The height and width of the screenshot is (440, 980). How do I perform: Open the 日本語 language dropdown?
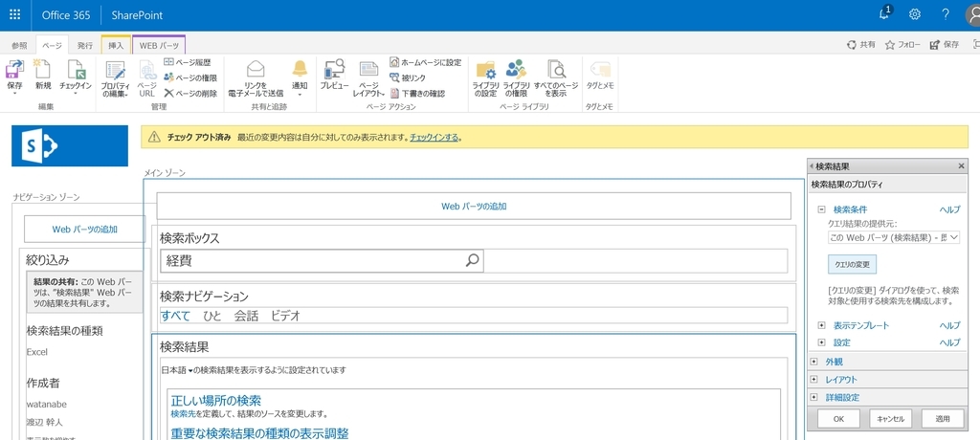tap(177, 370)
